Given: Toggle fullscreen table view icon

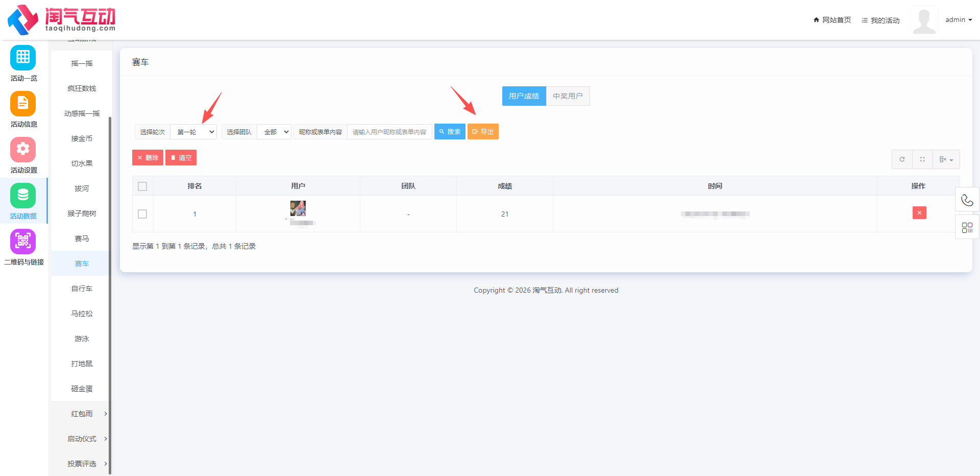Looking at the screenshot, I should pos(922,159).
